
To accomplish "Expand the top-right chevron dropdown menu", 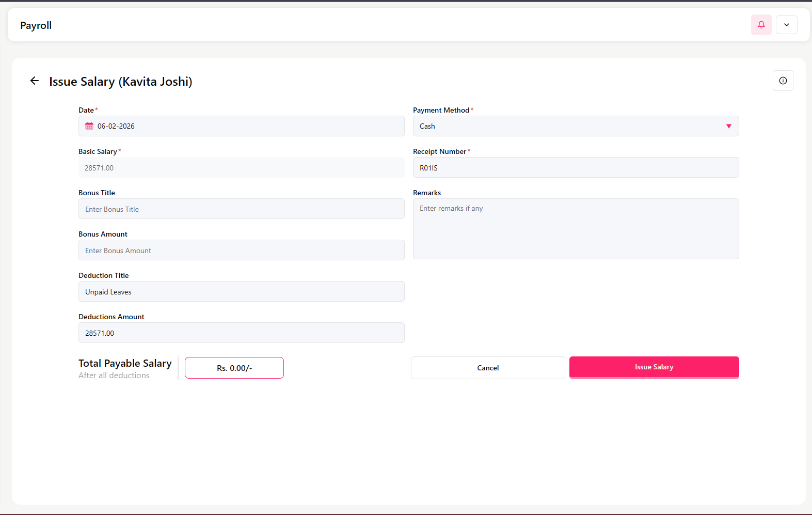I will coord(786,25).
